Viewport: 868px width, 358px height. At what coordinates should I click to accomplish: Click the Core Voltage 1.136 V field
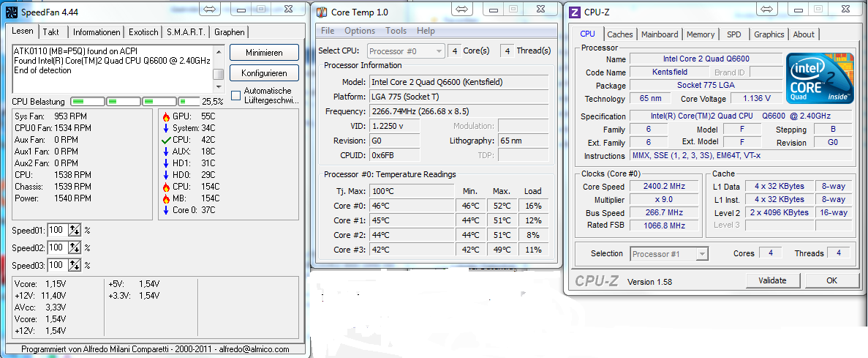(757, 99)
